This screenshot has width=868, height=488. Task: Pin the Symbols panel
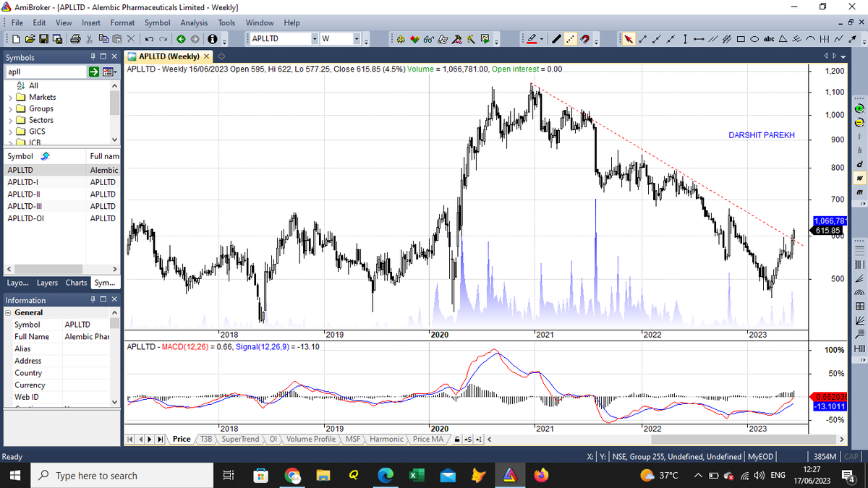pyautogui.click(x=94, y=57)
